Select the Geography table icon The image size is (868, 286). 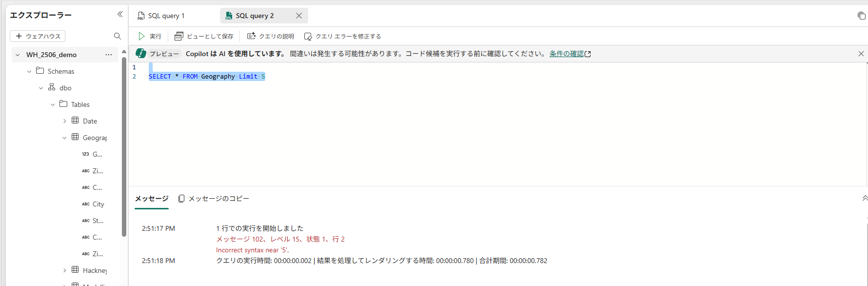pos(75,137)
